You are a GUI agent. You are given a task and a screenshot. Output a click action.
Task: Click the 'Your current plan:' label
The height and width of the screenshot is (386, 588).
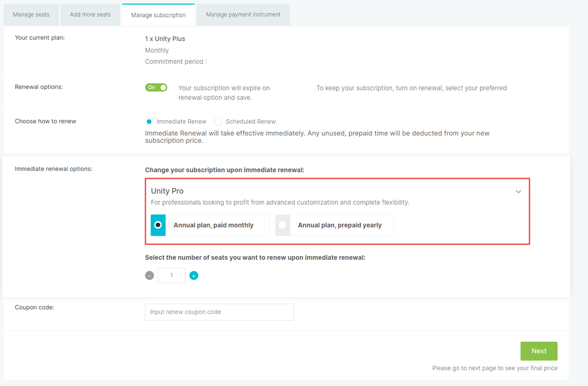click(x=40, y=38)
